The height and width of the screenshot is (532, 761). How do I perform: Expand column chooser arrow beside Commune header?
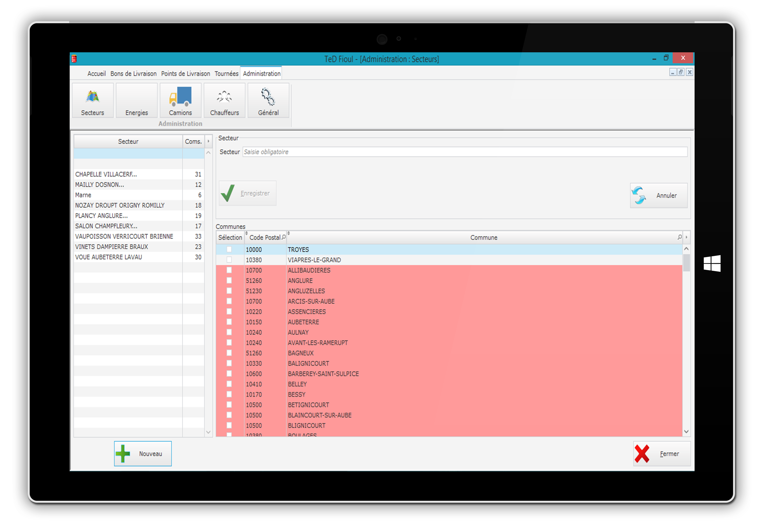point(686,237)
